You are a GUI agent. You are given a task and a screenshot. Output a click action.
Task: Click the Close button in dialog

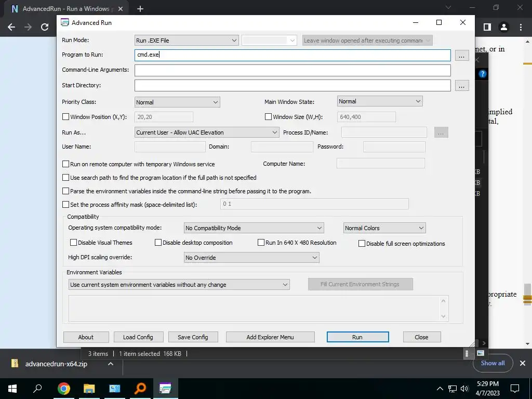coord(422,337)
